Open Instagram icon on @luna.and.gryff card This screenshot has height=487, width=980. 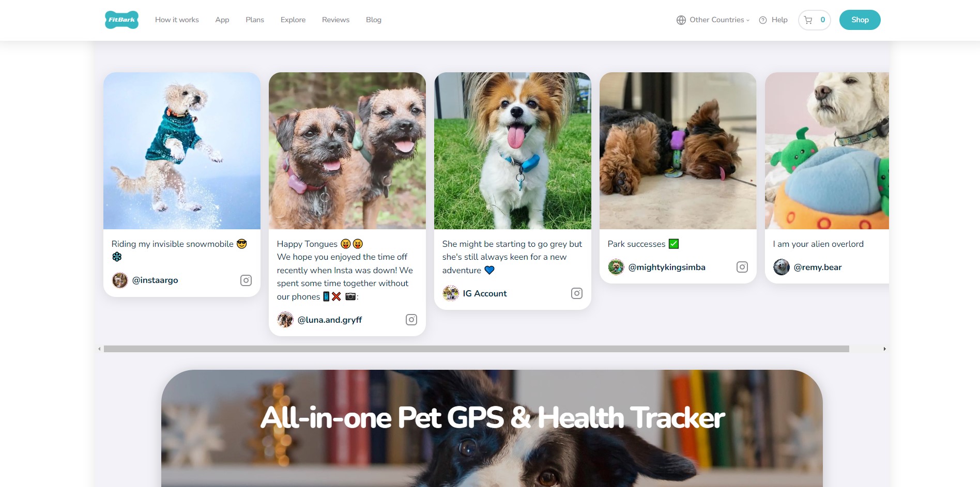pos(411,320)
